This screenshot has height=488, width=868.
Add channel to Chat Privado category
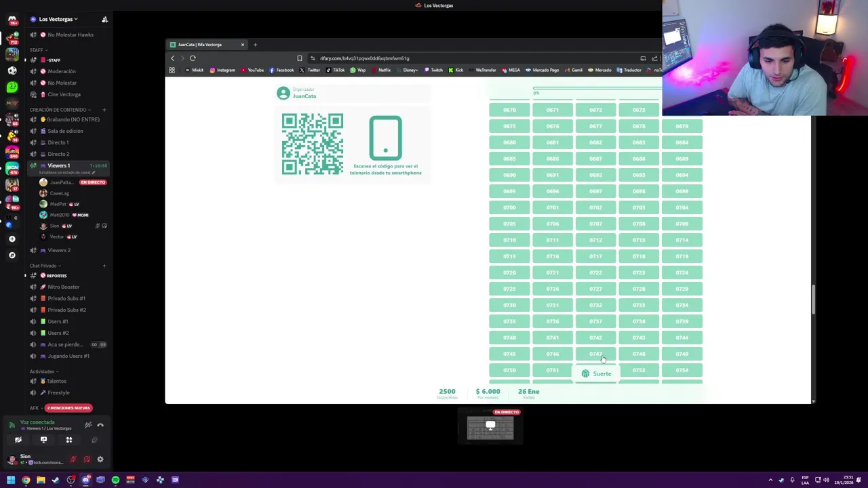click(104, 266)
